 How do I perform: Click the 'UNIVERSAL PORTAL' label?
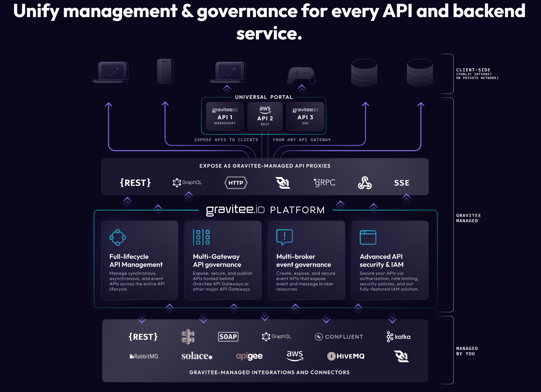[x=264, y=97]
